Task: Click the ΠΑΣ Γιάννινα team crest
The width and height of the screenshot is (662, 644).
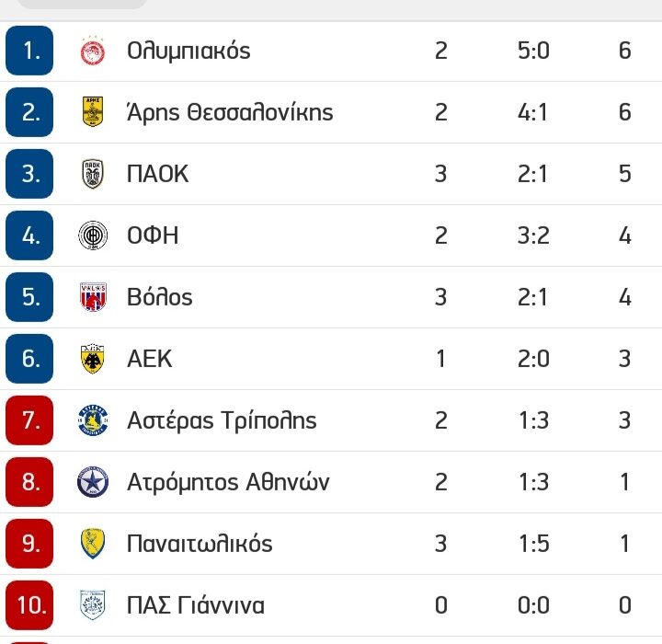Action: click(x=93, y=605)
